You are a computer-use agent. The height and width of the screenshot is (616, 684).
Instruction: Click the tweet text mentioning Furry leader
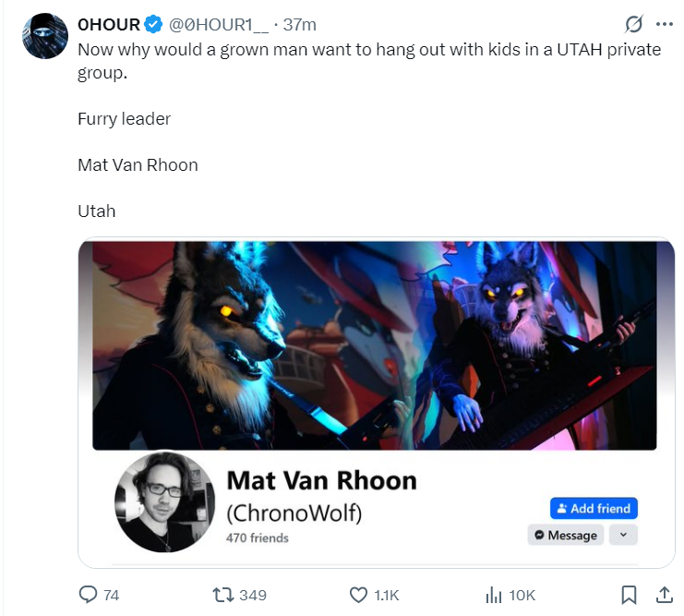click(x=124, y=119)
